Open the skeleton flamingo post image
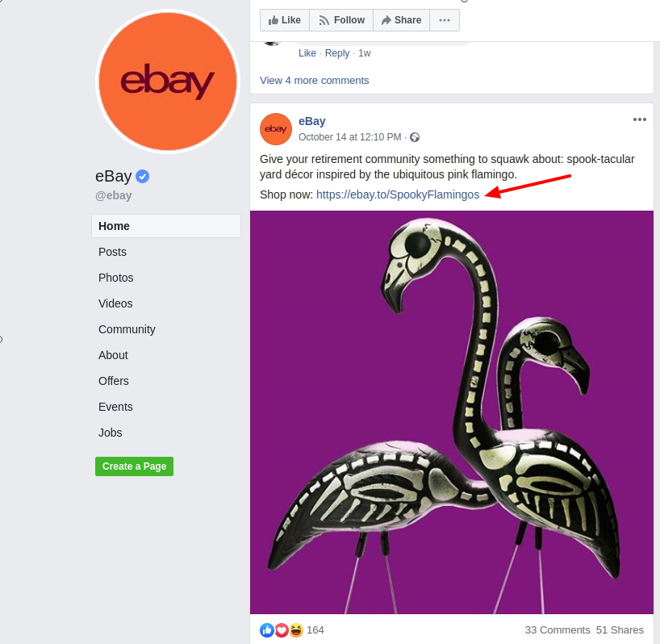This screenshot has height=644, width=660. (452, 412)
